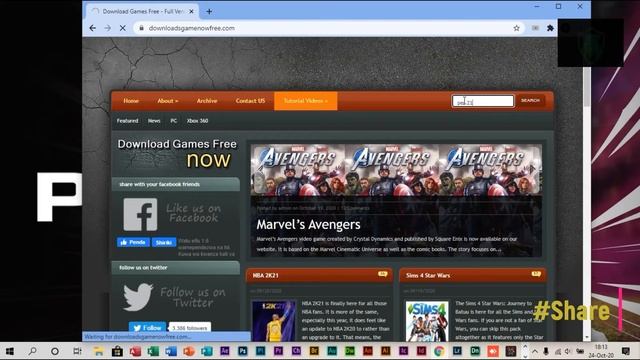Open comments bubble on Sims 4 post
Viewport: 640px width, 360px height.
click(536, 274)
